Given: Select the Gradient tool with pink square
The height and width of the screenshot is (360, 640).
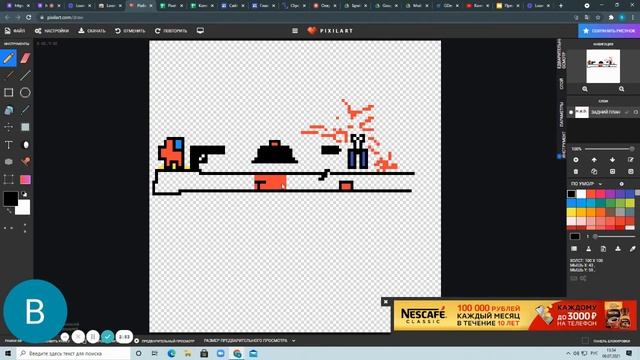Looking at the screenshot, I should 25,180.
